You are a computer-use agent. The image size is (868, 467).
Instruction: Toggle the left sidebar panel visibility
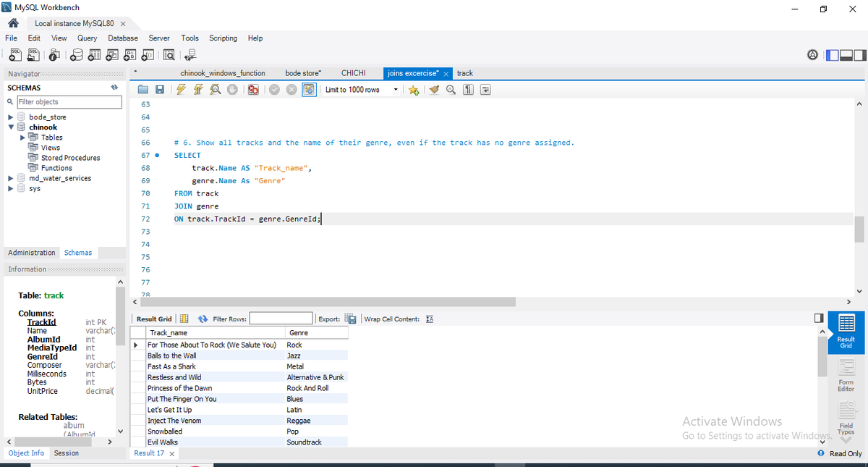[x=832, y=54]
